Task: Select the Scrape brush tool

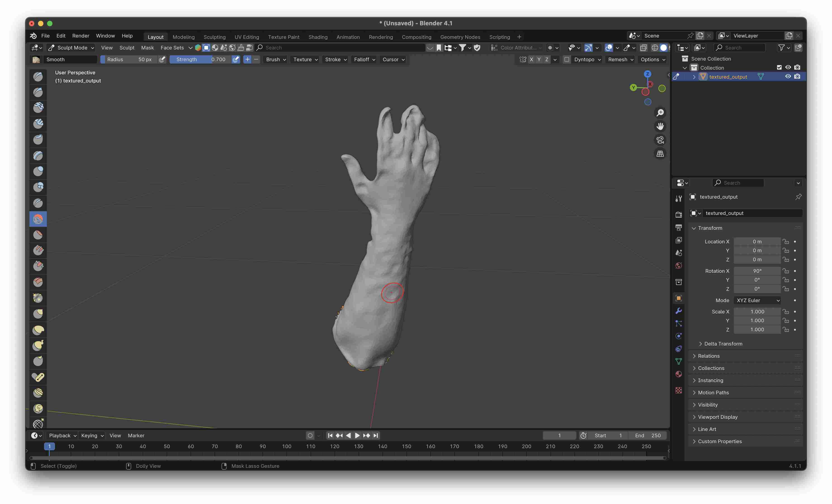Action: tap(38, 266)
